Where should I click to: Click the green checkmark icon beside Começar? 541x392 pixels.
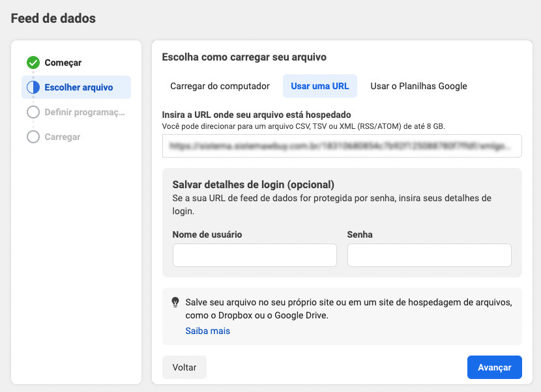coord(33,63)
